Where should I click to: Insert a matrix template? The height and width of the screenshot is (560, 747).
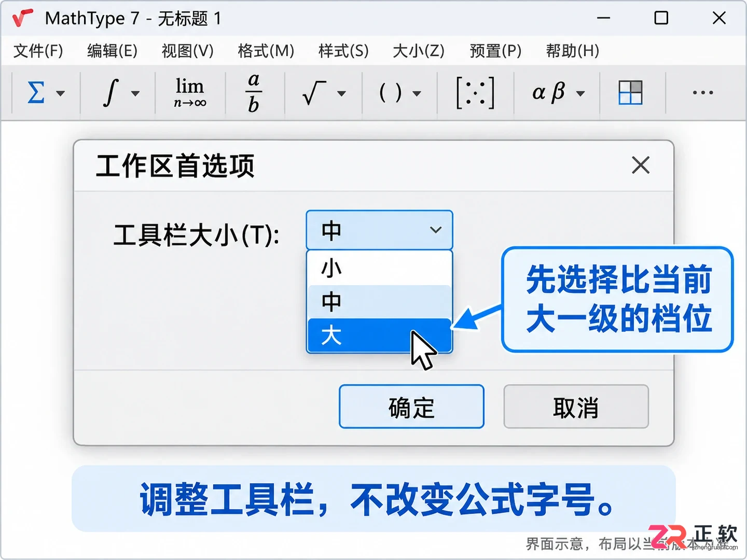475,93
